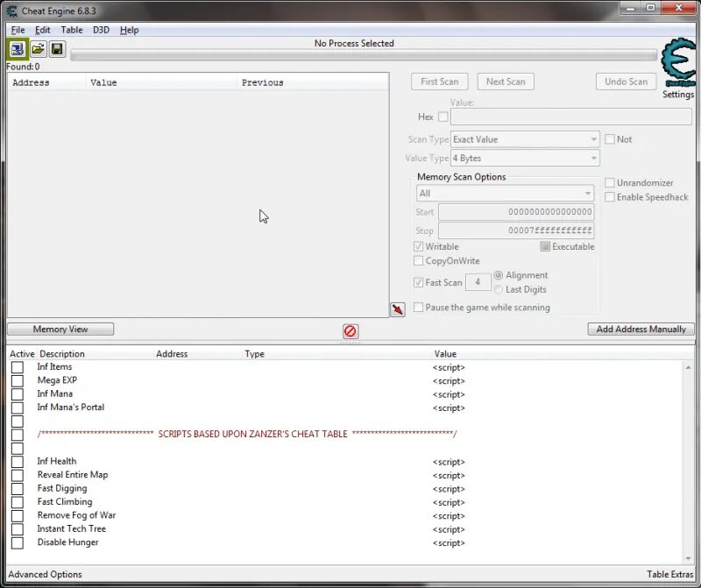The width and height of the screenshot is (701, 588).
Task: Enable the Unrandomizer checkbox
Action: (x=610, y=183)
